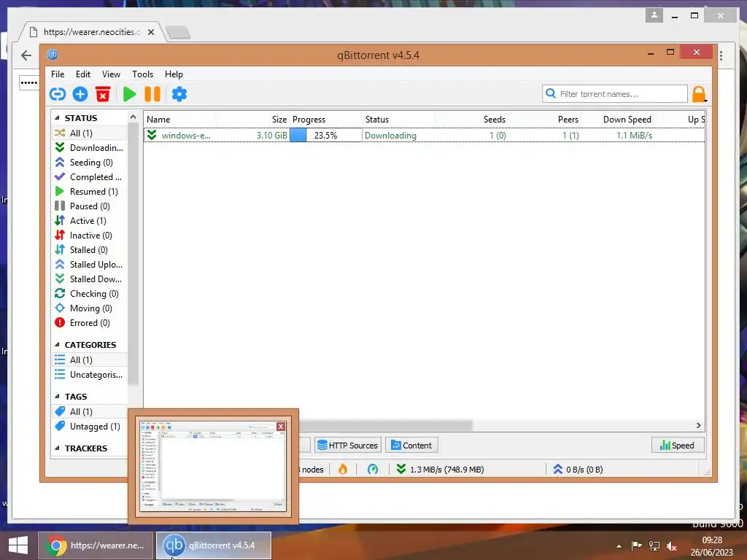Click the 1.1 MiB/s down speed cell

click(x=634, y=135)
